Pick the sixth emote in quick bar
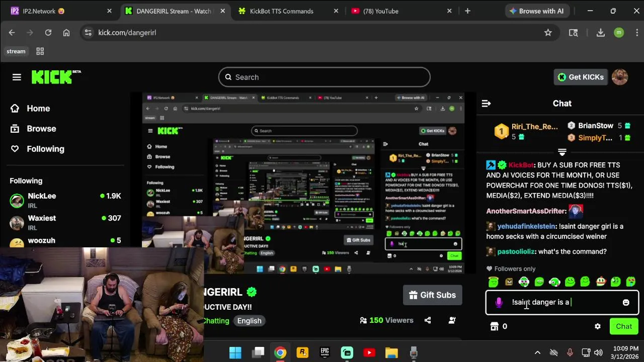 tap(570, 282)
